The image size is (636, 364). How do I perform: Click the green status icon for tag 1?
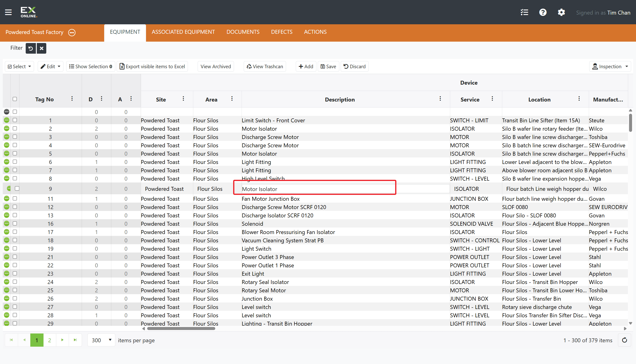[7, 120]
